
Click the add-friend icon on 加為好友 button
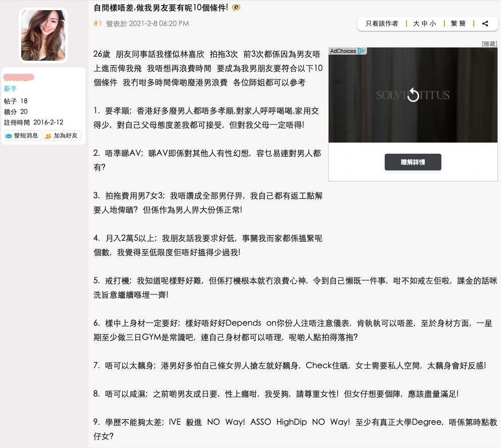coord(48,136)
